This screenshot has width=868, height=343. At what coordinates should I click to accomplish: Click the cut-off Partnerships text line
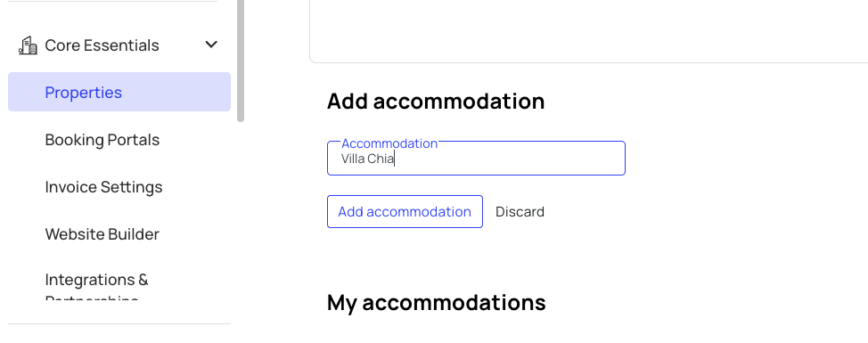pos(91,298)
